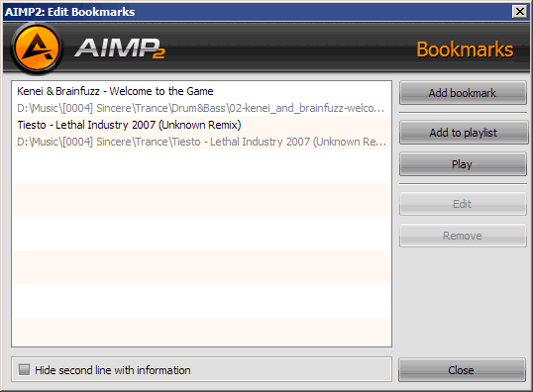Image resolution: width=533 pixels, height=392 pixels.
Task: Close window using title bar X
Action: [520, 12]
